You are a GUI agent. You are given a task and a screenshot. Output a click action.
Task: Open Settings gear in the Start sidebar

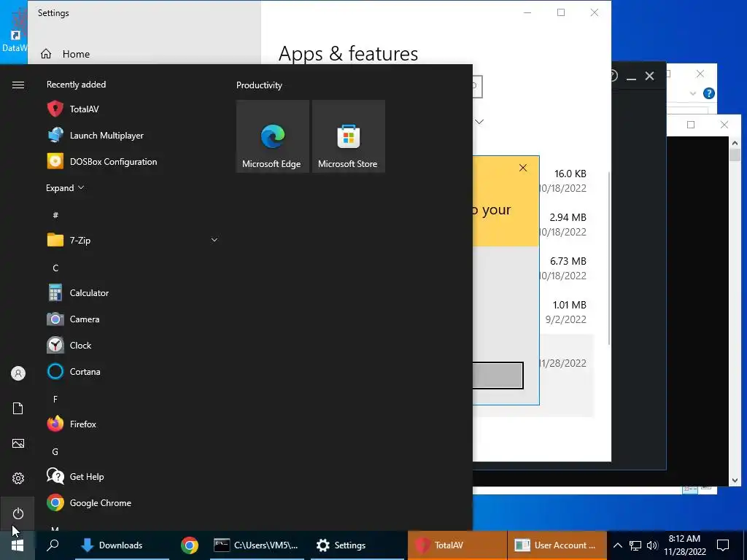pyautogui.click(x=18, y=478)
